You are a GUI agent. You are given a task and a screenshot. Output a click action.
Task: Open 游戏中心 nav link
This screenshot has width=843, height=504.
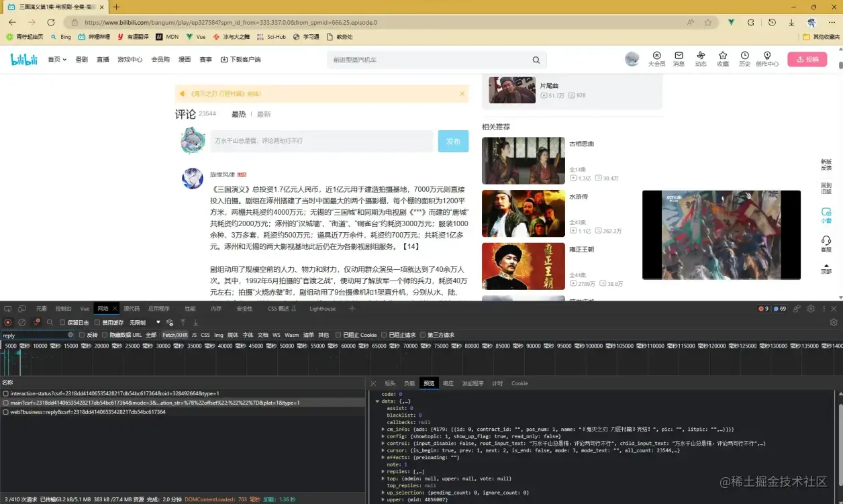click(x=130, y=60)
